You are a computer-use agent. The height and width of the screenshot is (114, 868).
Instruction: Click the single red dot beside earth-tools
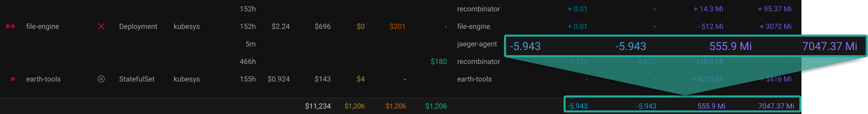(13, 79)
